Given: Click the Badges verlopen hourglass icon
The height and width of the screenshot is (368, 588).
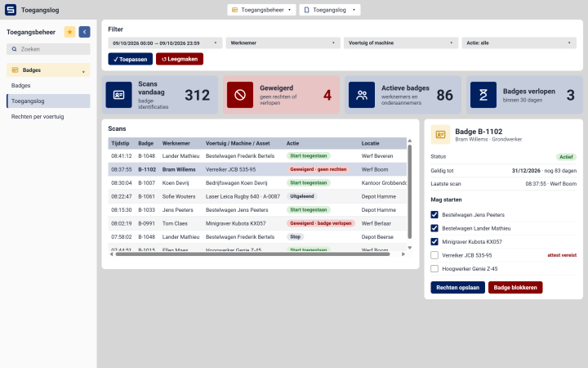Looking at the screenshot, I should (x=483, y=95).
